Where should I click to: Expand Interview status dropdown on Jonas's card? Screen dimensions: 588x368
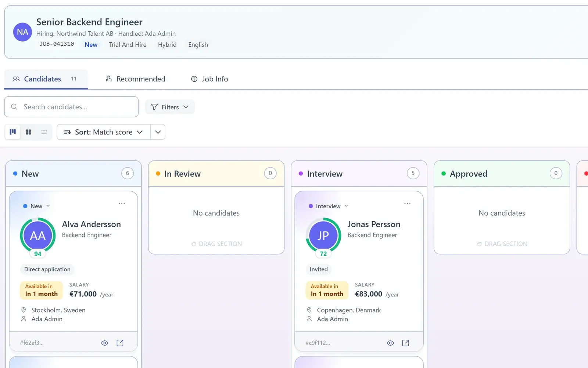click(328, 206)
